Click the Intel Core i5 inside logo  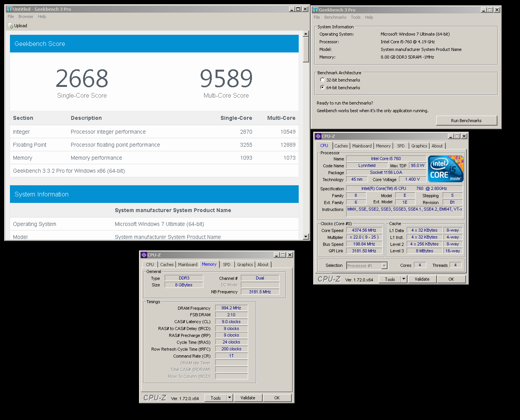446,168
